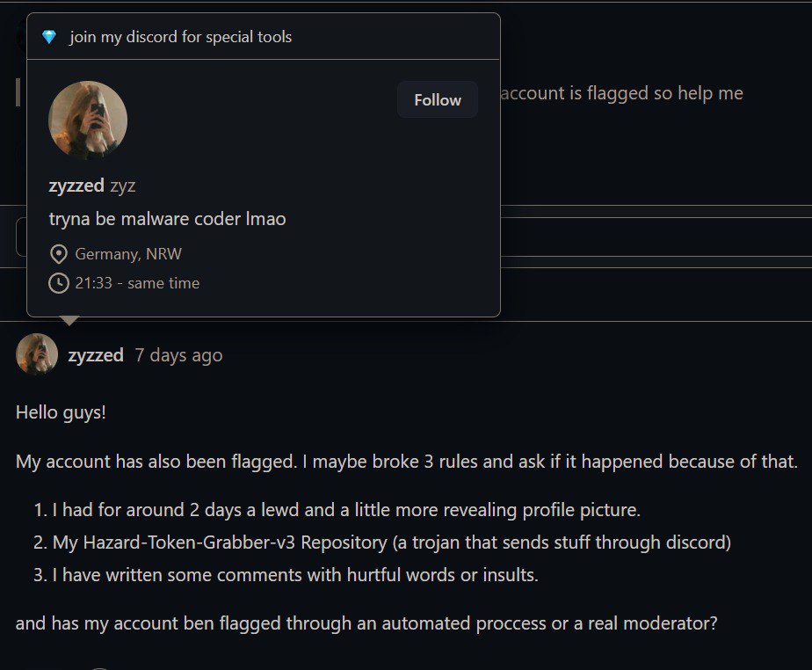This screenshot has height=670, width=812.
Task: Follow the user zyzzed
Action: [438, 100]
